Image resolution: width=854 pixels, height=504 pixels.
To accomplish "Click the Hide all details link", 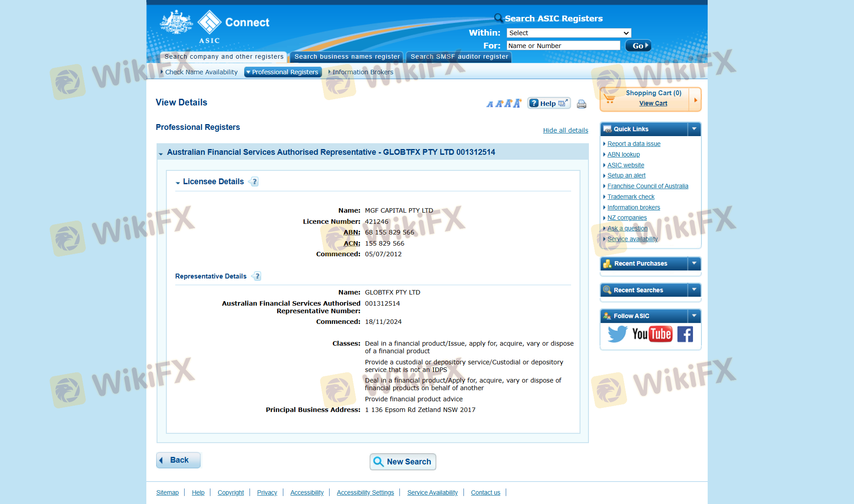I will [565, 130].
